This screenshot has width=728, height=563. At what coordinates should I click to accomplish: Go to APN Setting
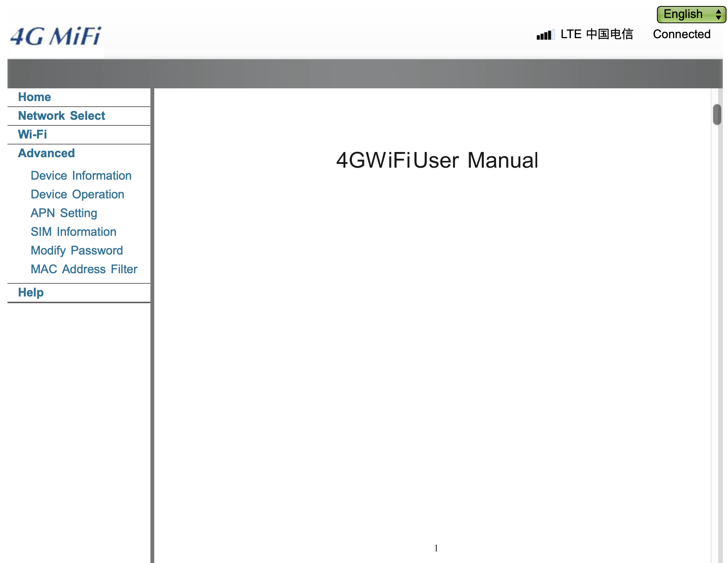(64, 213)
